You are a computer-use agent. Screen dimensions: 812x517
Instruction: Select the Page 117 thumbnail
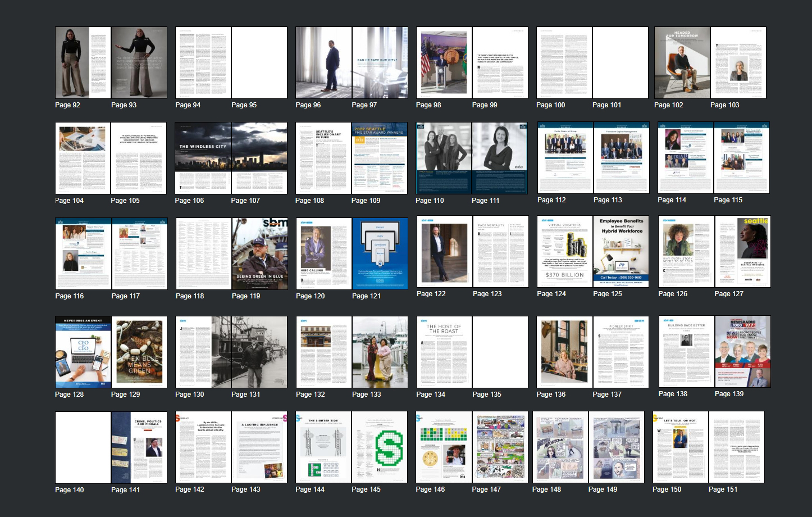(139, 254)
